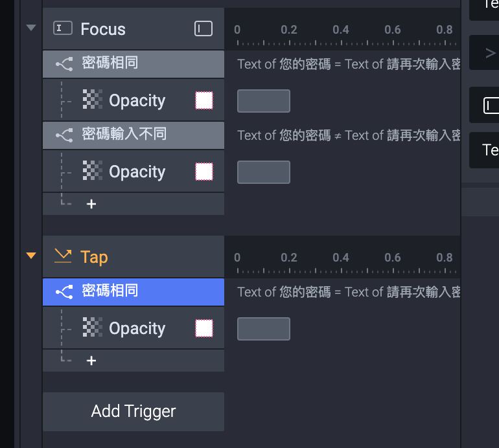
Task: Click the Opacity timeline block under Tap
Action: point(264,329)
